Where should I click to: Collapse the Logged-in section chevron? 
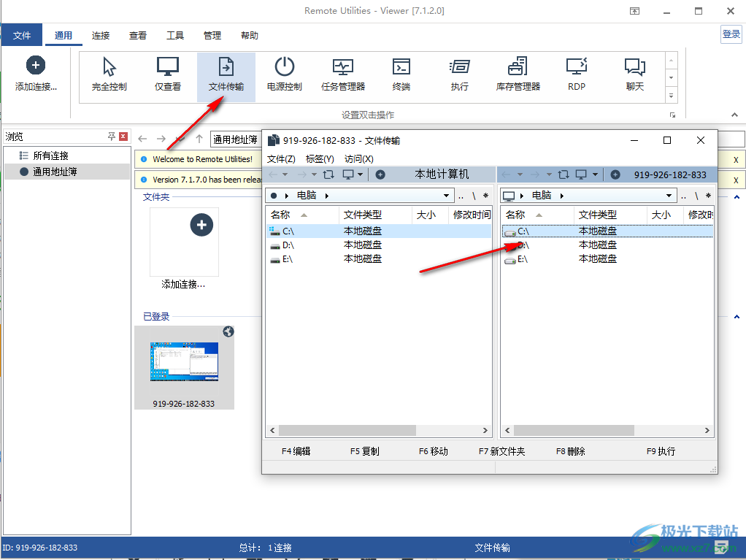click(737, 316)
